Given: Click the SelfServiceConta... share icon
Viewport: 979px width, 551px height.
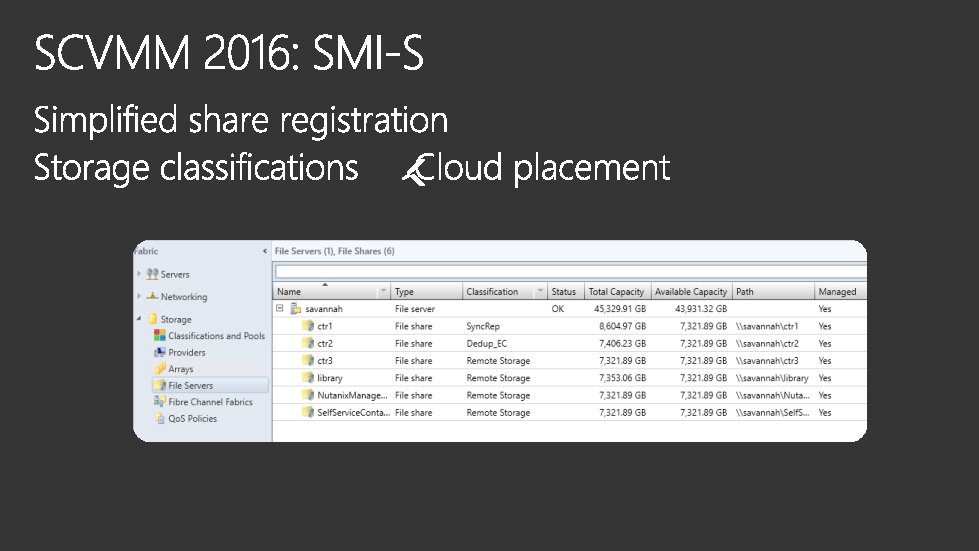Looking at the screenshot, I should coord(308,412).
